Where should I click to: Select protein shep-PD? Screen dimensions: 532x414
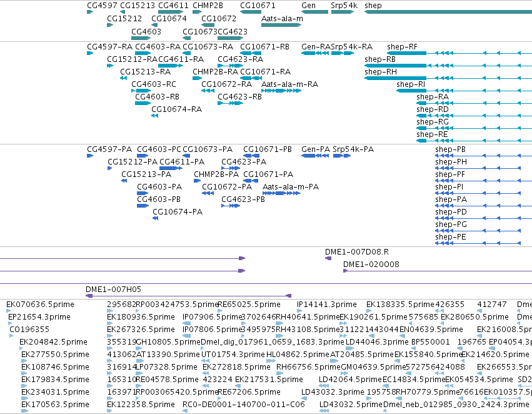(x=451, y=212)
